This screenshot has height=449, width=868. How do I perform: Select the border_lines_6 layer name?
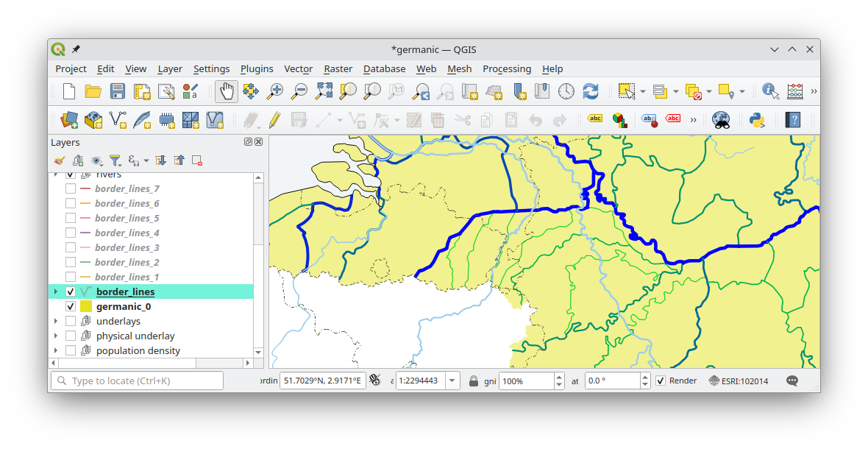point(127,203)
